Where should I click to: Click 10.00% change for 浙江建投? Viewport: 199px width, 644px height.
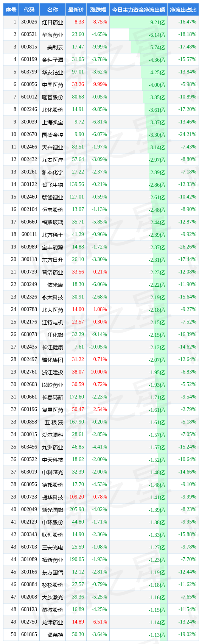pyautogui.click(x=99, y=372)
